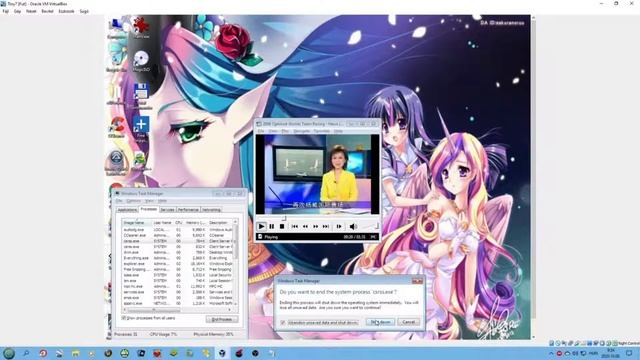Open the VirtualBox File menu
The width and height of the screenshot is (640, 360).
click(x=5, y=11)
